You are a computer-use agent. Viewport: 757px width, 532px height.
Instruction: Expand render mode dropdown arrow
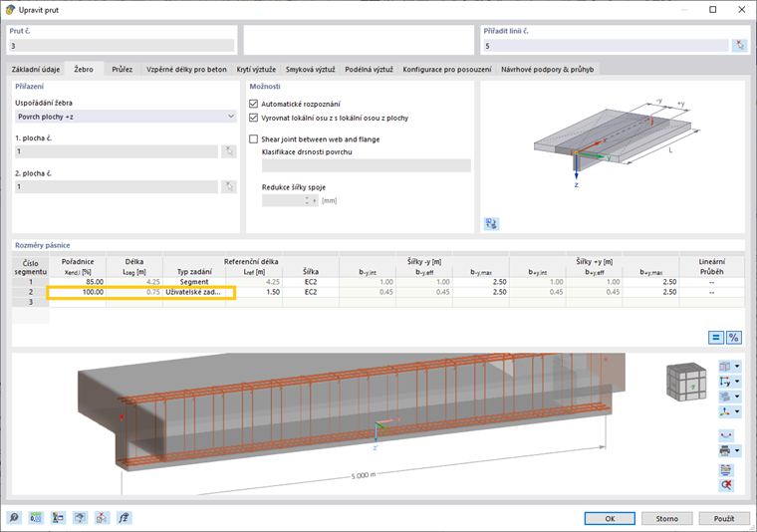point(737,397)
